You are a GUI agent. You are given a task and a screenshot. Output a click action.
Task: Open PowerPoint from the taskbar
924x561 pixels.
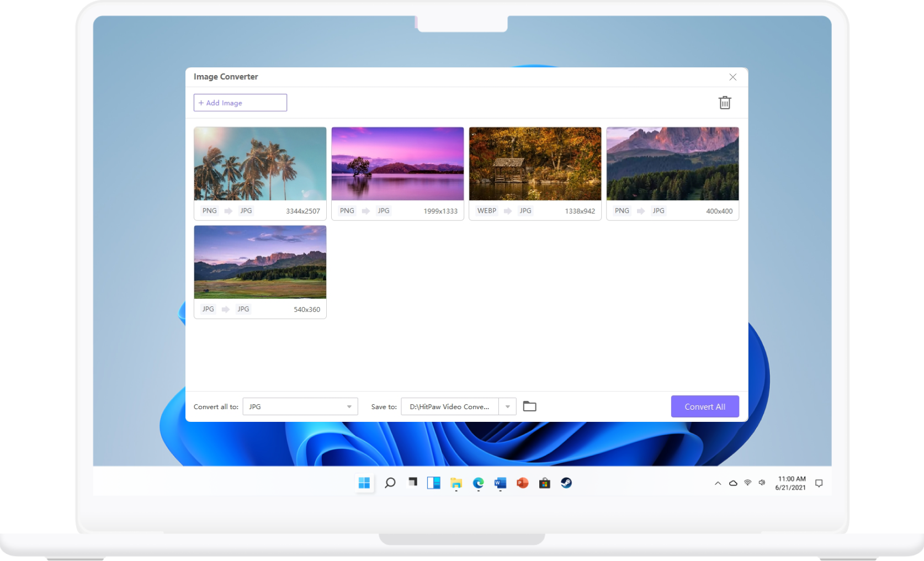click(x=522, y=483)
